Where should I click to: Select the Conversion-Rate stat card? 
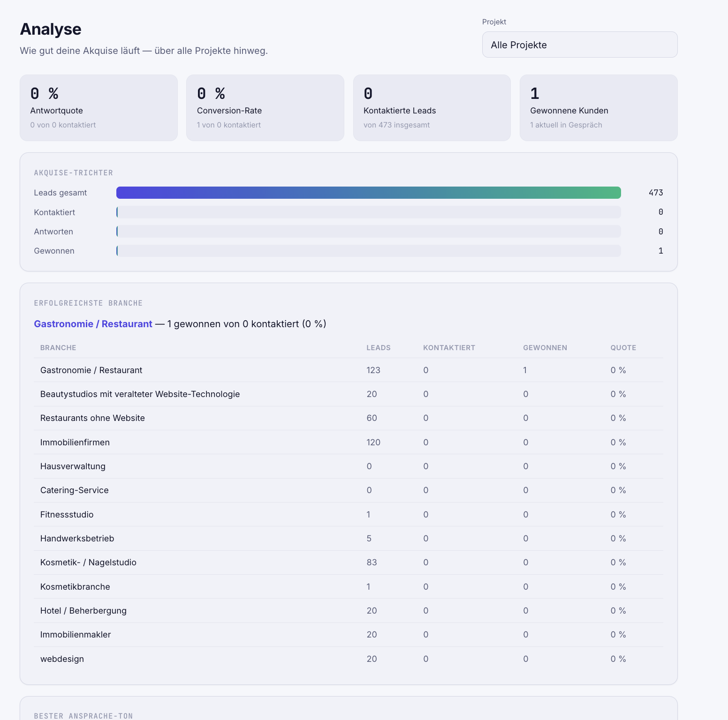265,108
